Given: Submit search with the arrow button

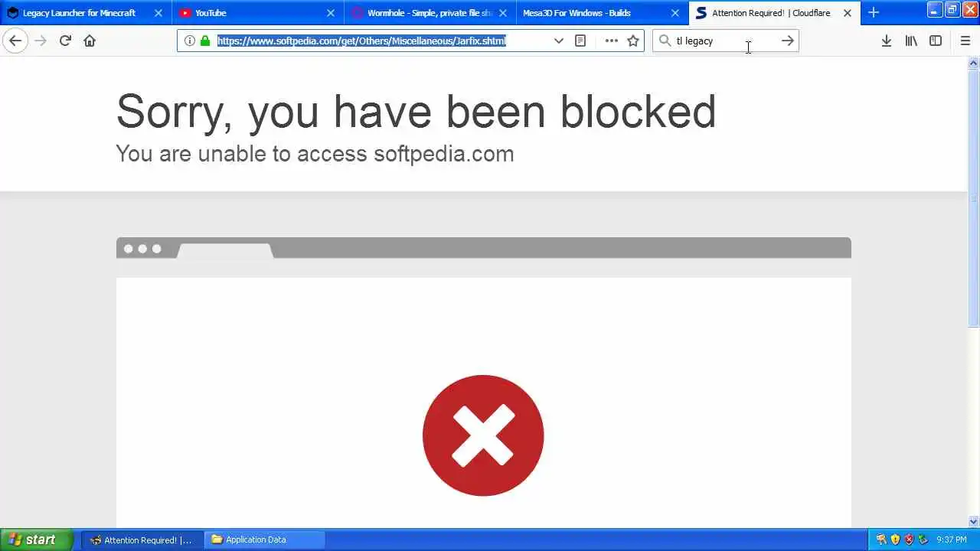Looking at the screenshot, I should click(x=787, y=41).
